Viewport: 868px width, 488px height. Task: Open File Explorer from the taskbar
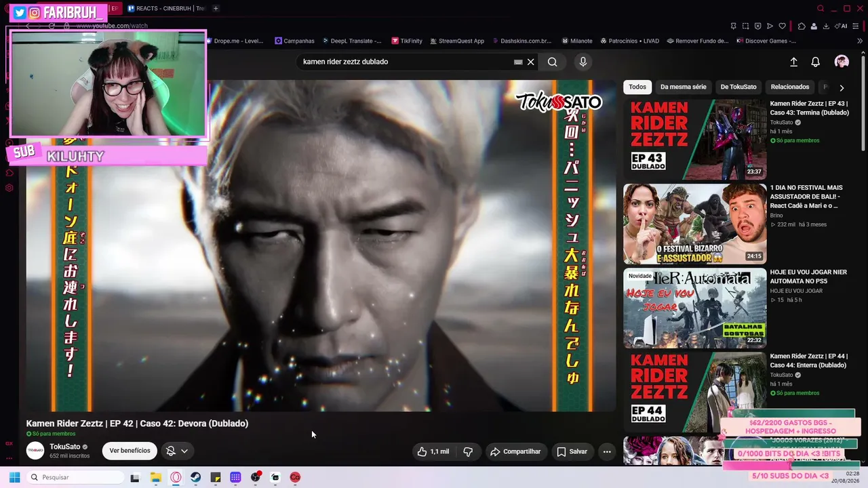tap(155, 478)
